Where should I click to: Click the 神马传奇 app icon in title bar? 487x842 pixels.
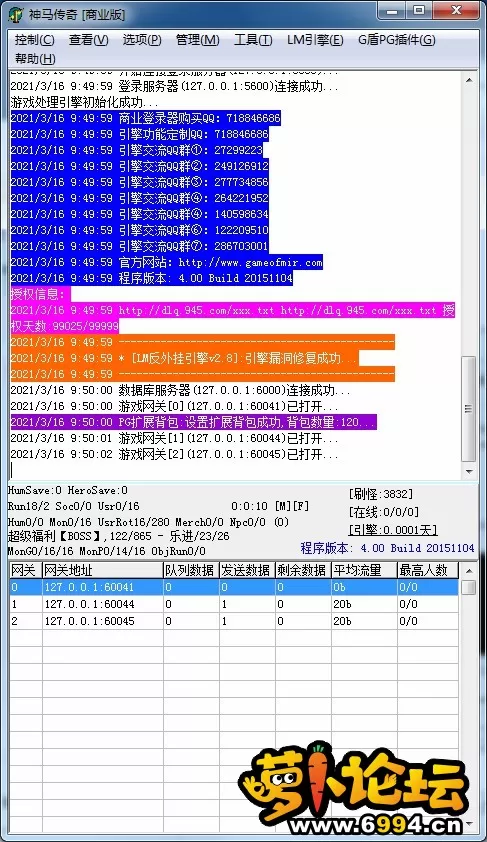click(x=16, y=14)
